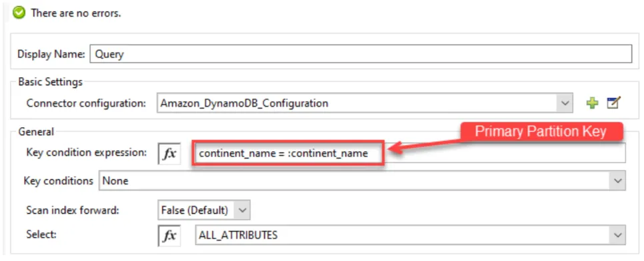
Task: Click the 'Scan index forward:' label
Action: [x=73, y=210]
